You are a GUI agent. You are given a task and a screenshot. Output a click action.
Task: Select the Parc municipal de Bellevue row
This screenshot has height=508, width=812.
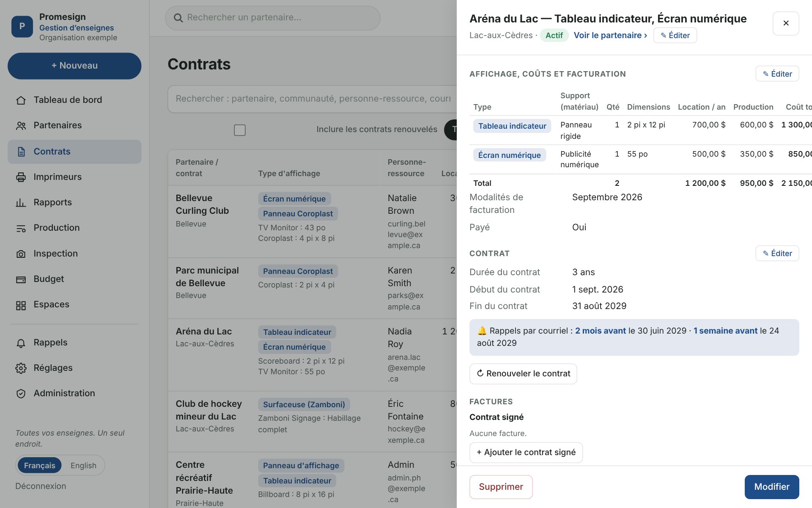pyautogui.click(x=312, y=288)
